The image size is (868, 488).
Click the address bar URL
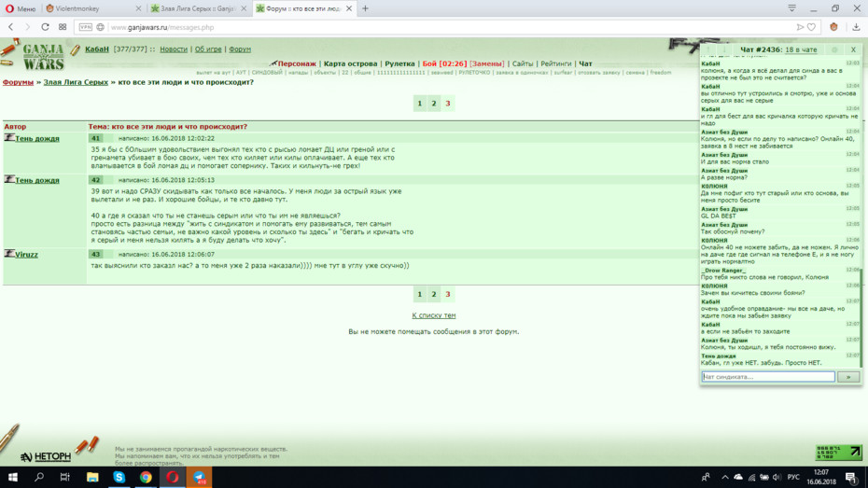[x=162, y=27]
